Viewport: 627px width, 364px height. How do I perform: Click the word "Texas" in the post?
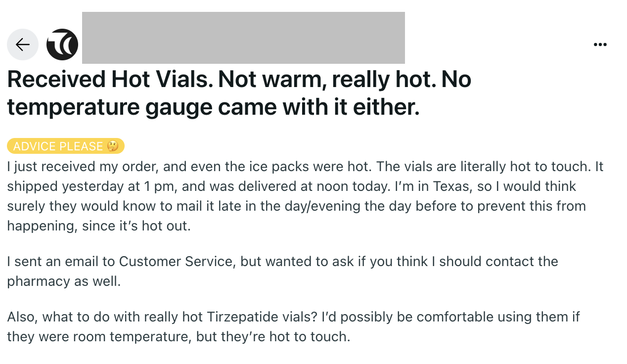click(448, 186)
